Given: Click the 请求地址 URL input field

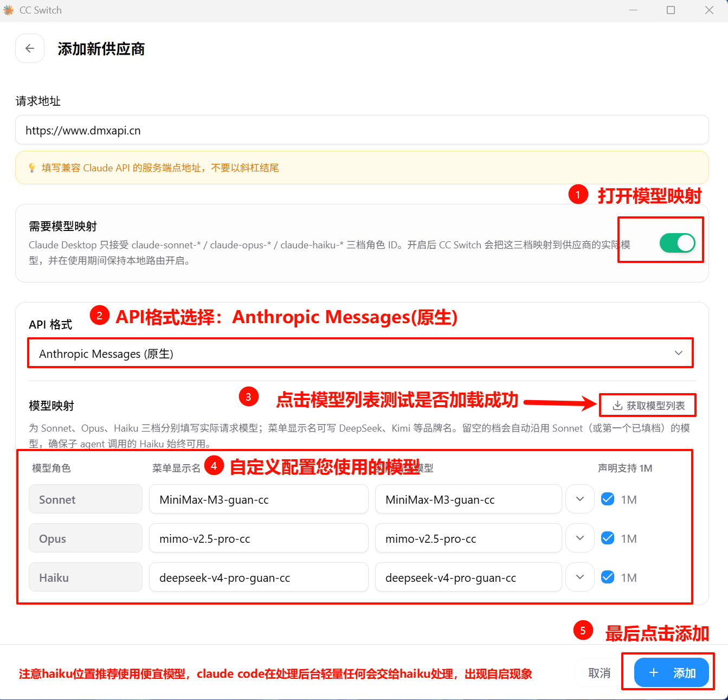Looking at the screenshot, I should pyautogui.click(x=362, y=130).
